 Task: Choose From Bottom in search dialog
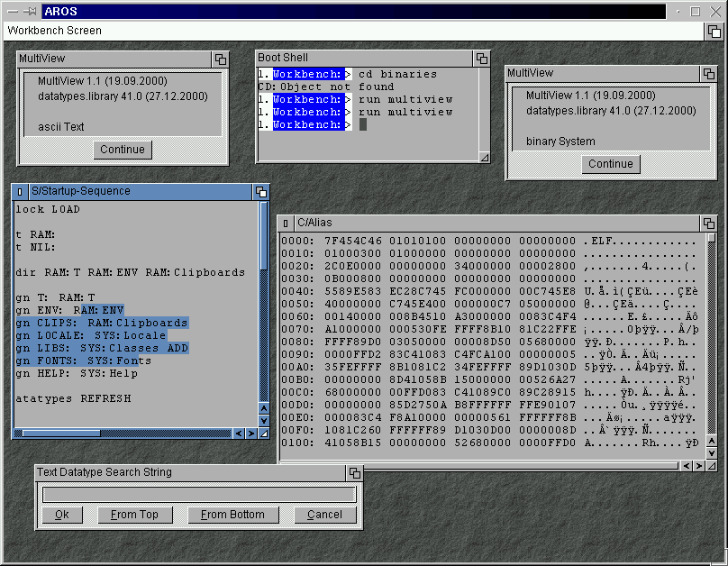coord(232,515)
